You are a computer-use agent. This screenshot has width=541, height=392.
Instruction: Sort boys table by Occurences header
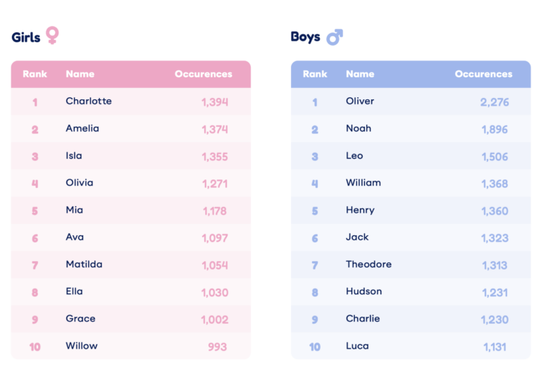point(483,74)
